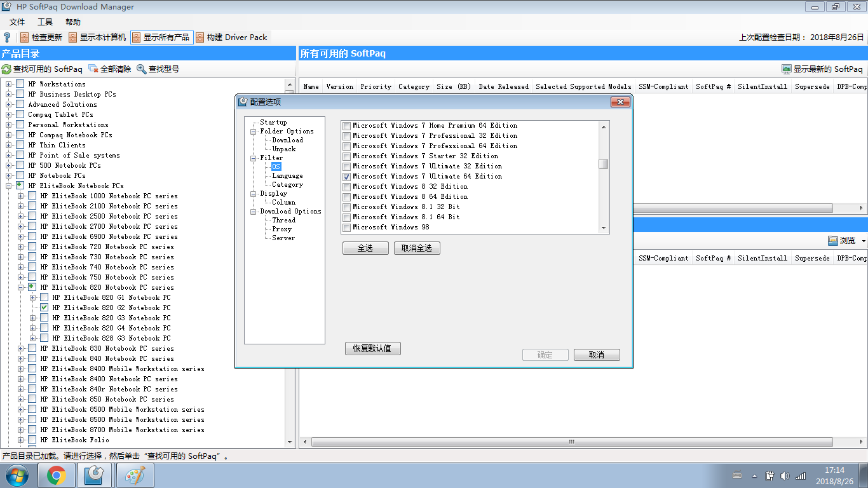868x488 pixels.
Task: Check HP Workstations catalog checkbox
Action: (x=20, y=84)
